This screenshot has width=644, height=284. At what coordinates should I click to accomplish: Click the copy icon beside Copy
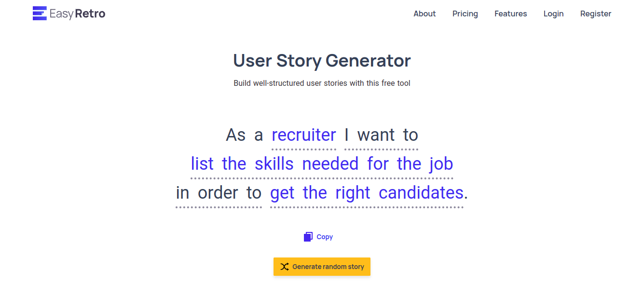pos(308,237)
